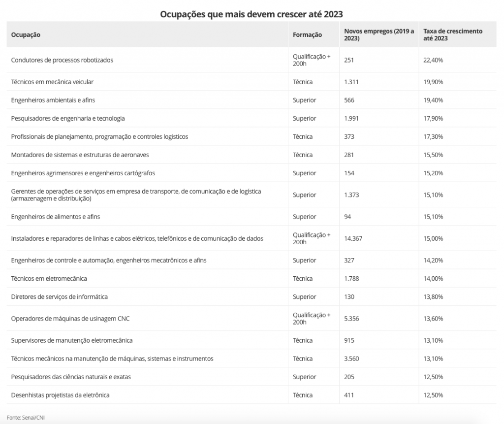Click 'Pesquisadores de engenharia e tecnologia' entry
The height and width of the screenshot is (424, 504).
pos(68,118)
